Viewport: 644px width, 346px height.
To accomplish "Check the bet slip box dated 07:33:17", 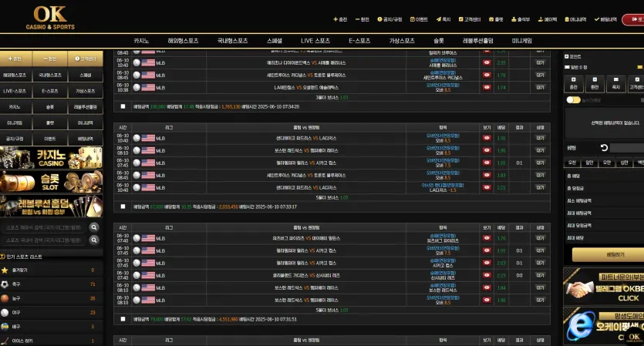I will click(x=123, y=207).
